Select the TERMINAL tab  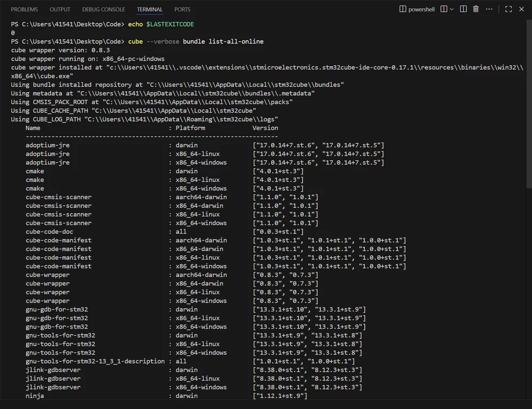click(150, 10)
